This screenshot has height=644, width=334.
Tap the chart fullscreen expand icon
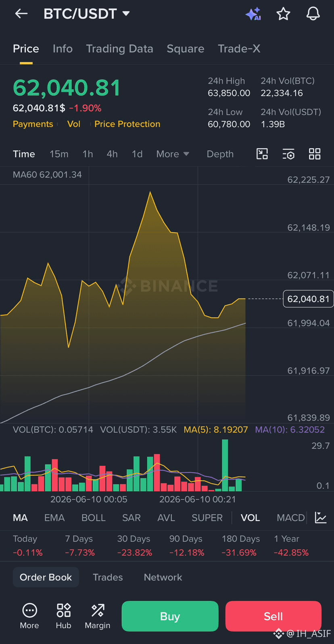(x=262, y=154)
